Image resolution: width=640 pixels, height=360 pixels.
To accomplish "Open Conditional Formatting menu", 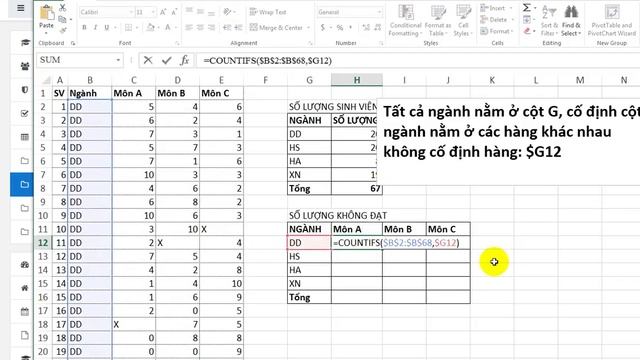I will click(x=405, y=20).
